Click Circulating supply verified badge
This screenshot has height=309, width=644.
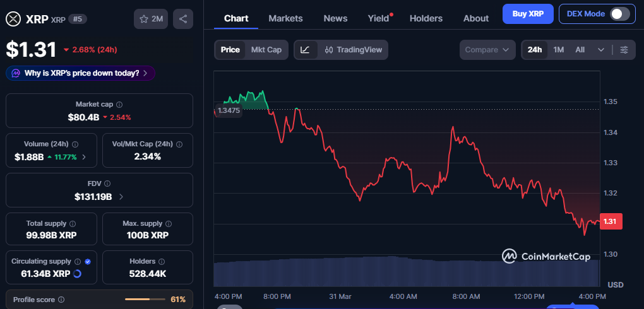[88, 261]
